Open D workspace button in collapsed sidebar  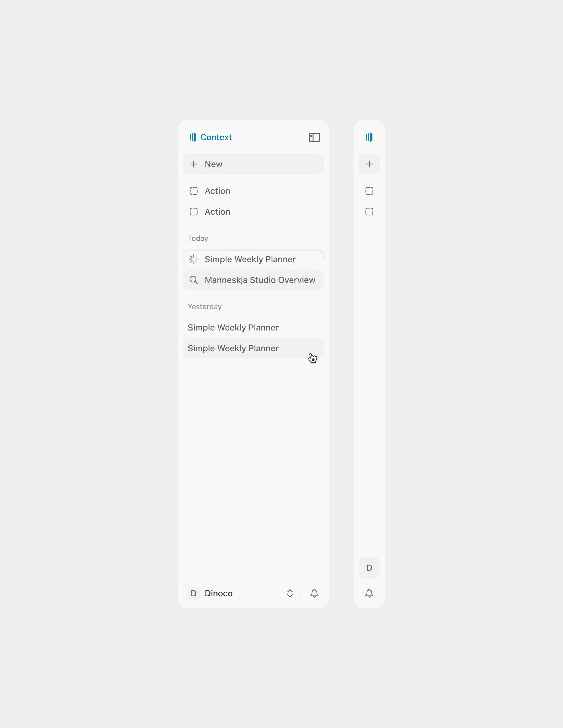point(369,568)
